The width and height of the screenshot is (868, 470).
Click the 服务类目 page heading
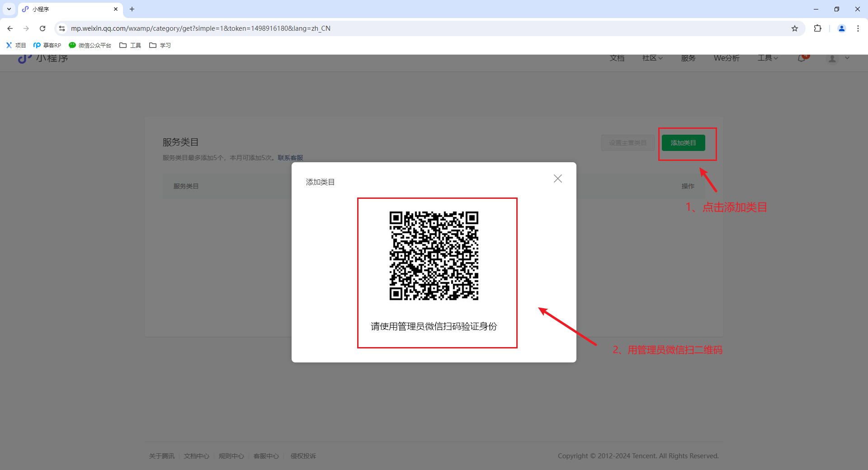click(181, 142)
